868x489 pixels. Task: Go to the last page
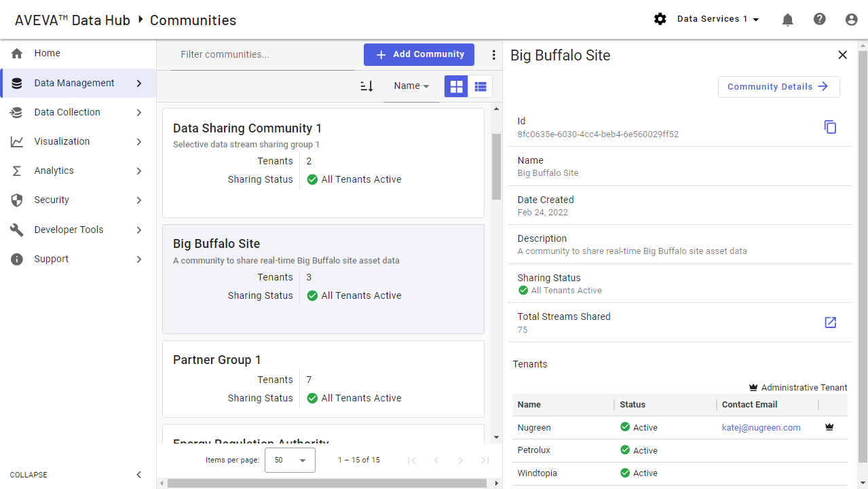pyautogui.click(x=485, y=460)
